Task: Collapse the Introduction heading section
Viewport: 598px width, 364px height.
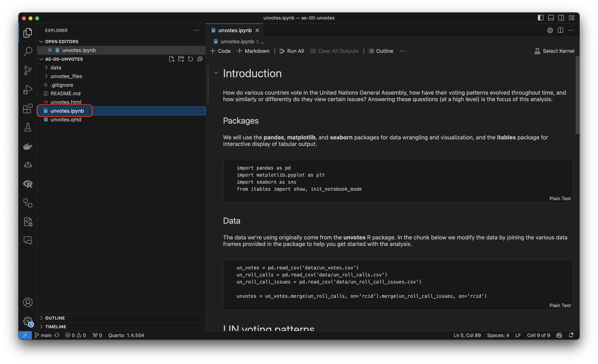Action: click(216, 73)
